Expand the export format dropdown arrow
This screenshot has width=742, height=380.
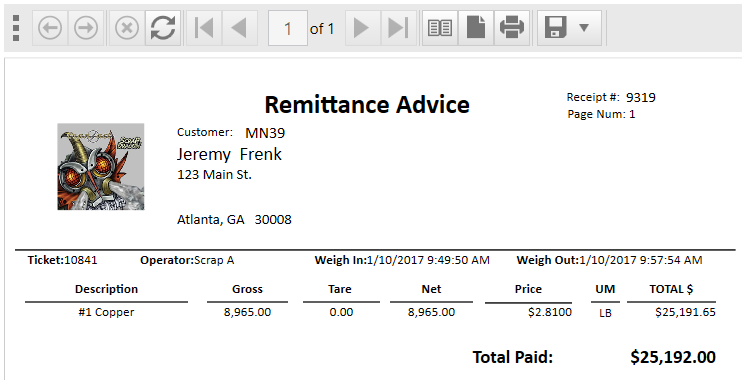(x=584, y=28)
